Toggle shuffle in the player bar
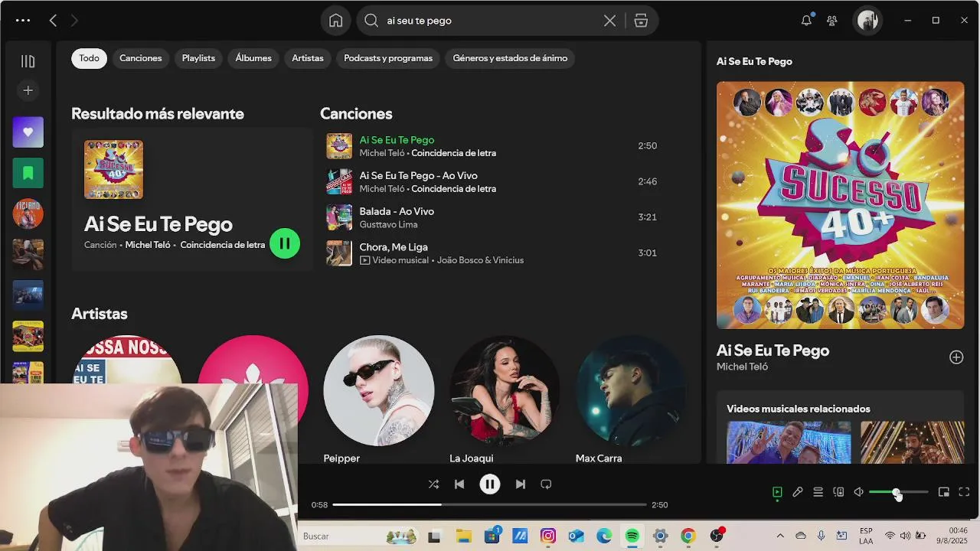 [433, 484]
